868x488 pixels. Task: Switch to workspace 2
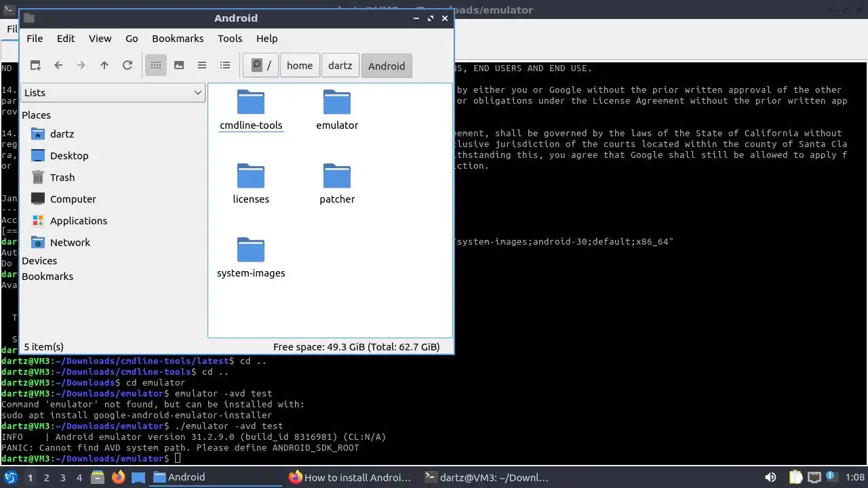click(46, 478)
